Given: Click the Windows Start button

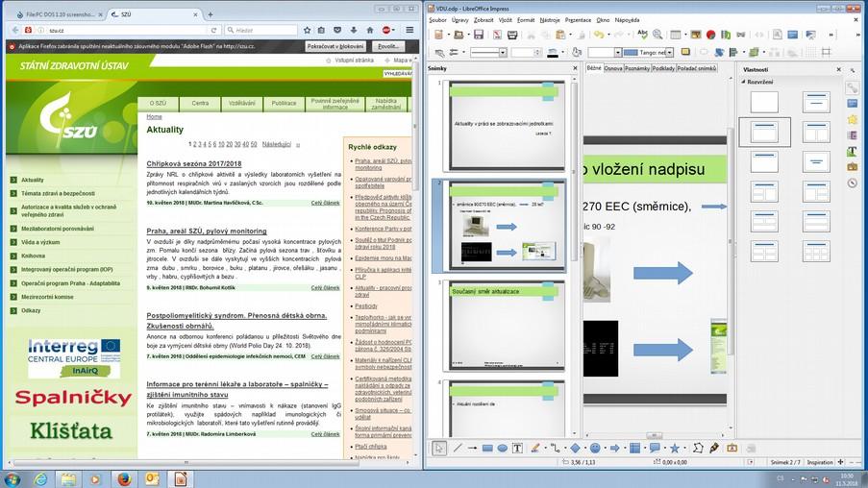Looking at the screenshot, I should (x=12, y=479).
